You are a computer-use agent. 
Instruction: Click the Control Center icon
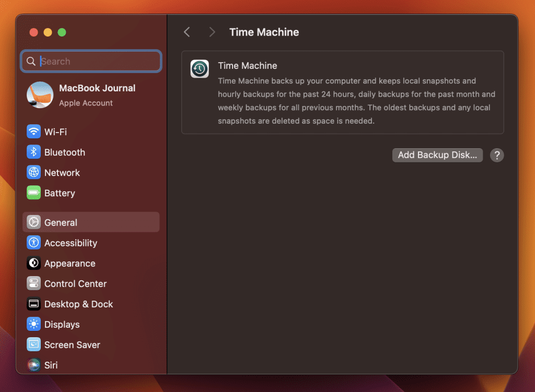pos(34,284)
